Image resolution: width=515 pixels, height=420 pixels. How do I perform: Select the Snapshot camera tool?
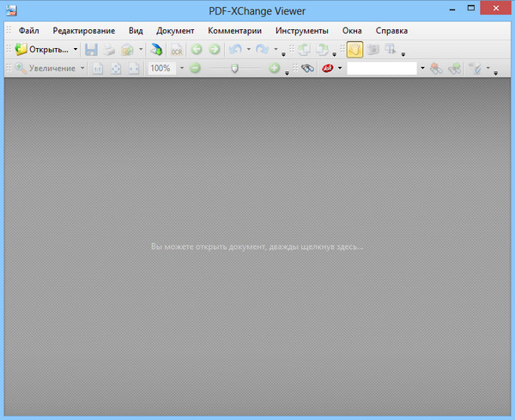(x=373, y=50)
